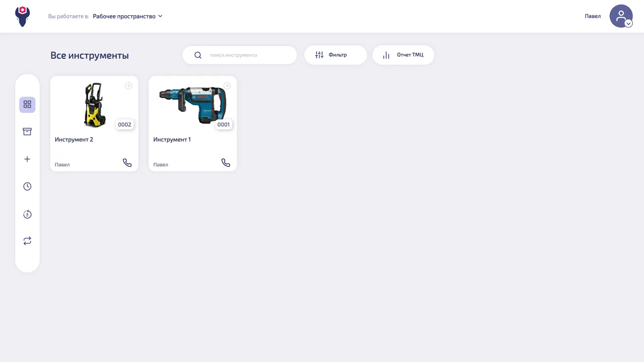
Task: Click arrow circle icon on Инструмент 2 card
Action: [x=128, y=86]
